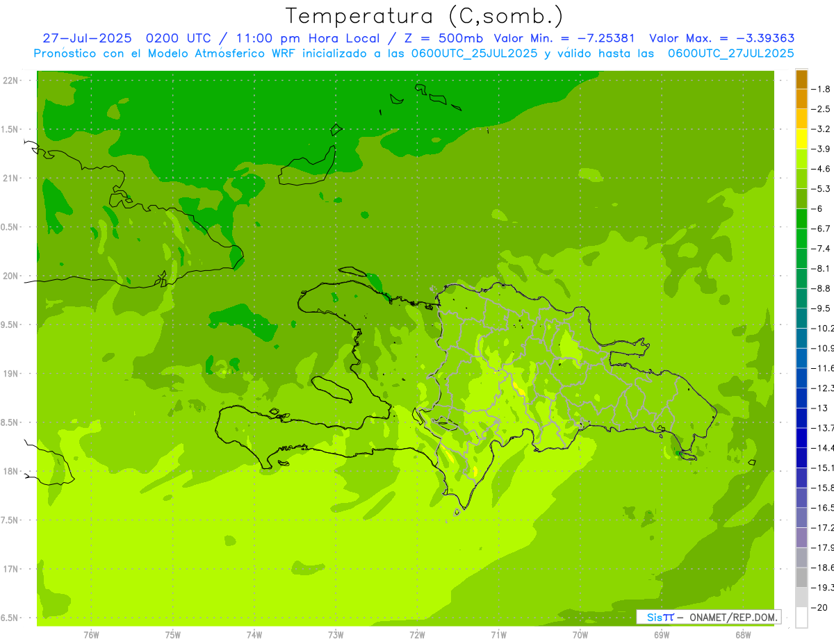Click the '73W' longitude label
This screenshot has width=834, height=644.
pos(336,635)
